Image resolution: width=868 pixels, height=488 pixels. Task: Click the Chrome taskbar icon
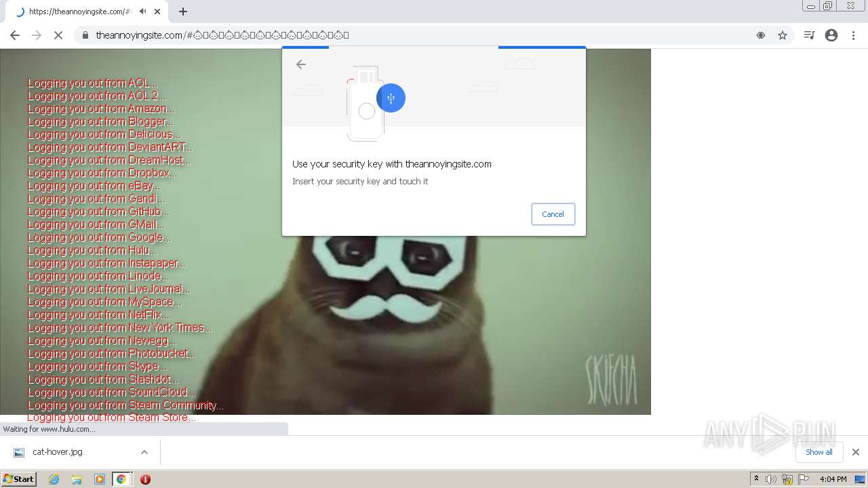pyautogui.click(x=121, y=479)
